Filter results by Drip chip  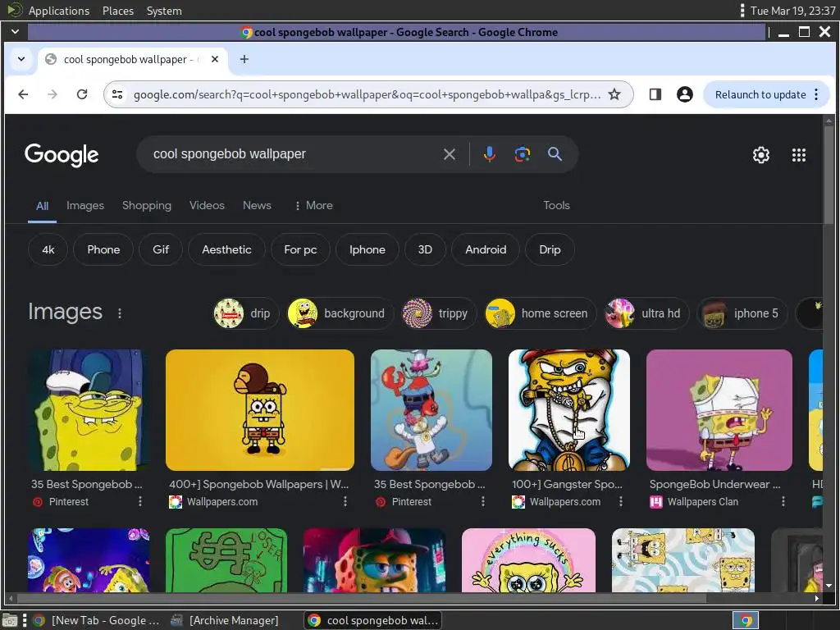tap(550, 249)
